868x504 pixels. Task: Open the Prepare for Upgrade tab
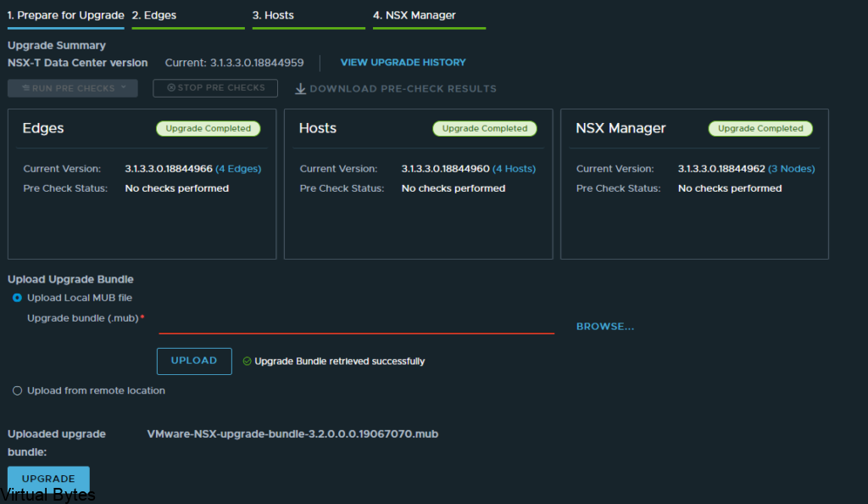click(x=65, y=15)
